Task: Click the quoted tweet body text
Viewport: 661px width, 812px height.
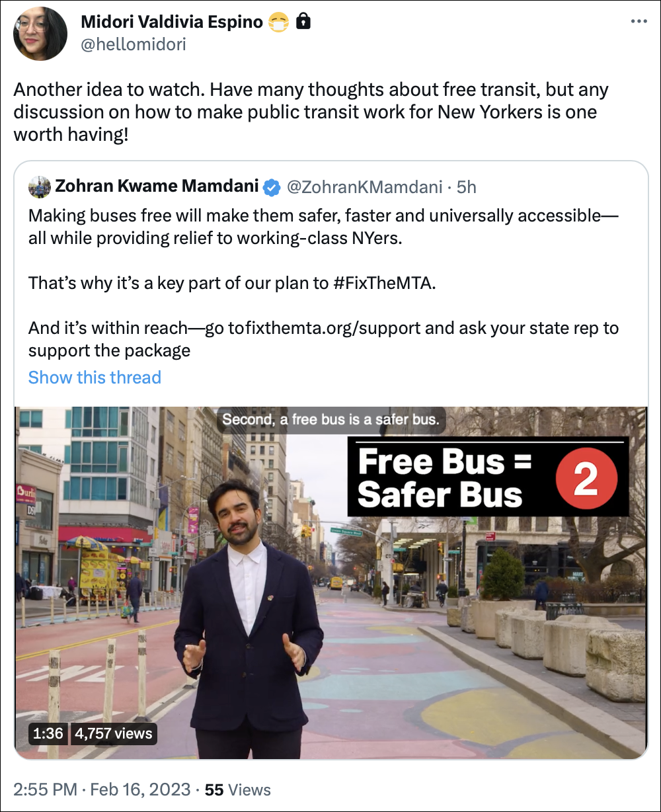Action: click(324, 283)
